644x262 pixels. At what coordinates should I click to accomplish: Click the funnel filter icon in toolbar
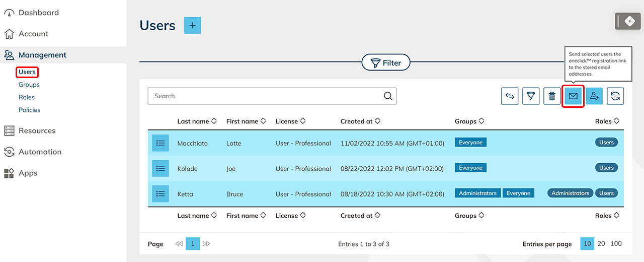click(x=531, y=96)
